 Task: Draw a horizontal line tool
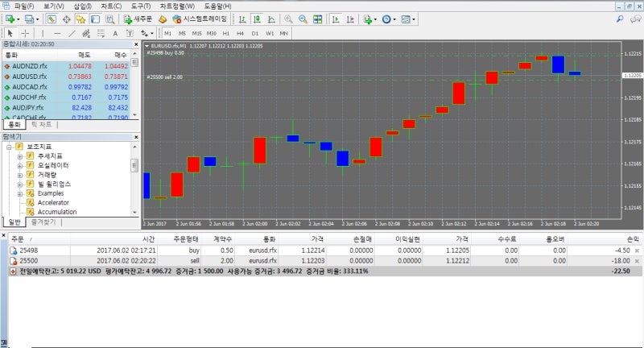[57, 33]
